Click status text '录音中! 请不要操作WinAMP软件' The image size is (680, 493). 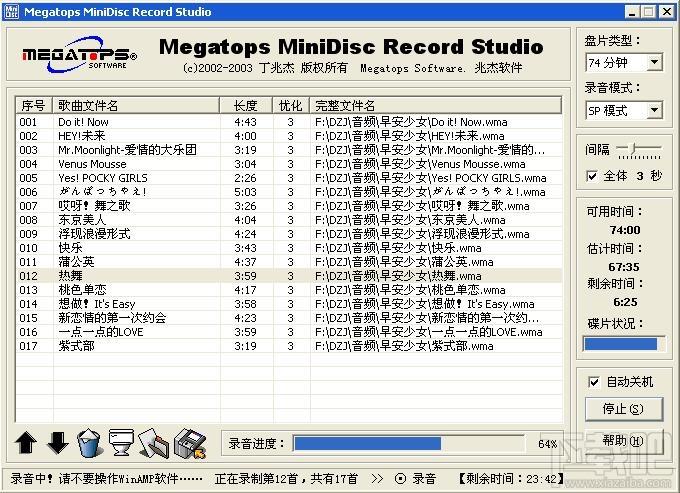tap(107, 479)
